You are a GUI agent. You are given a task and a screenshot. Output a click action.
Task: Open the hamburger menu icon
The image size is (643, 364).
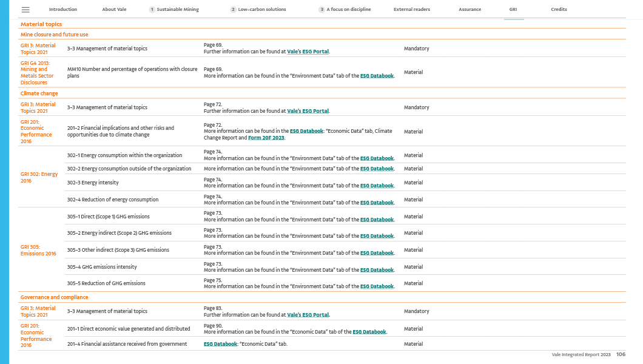coord(25,10)
